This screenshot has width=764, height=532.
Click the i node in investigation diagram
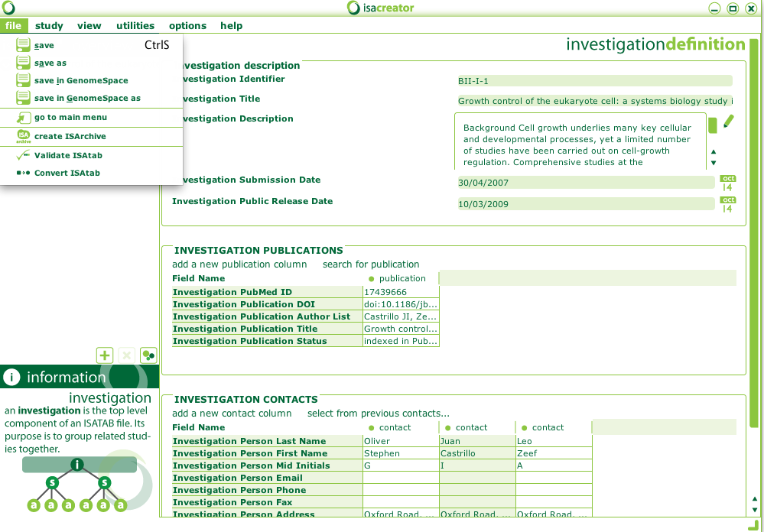(x=77, y=464)
